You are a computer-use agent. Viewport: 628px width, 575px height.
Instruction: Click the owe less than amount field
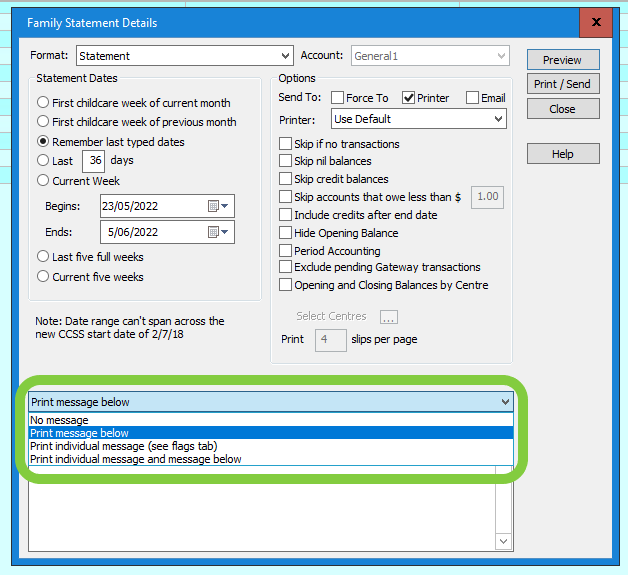click(487, 197)
